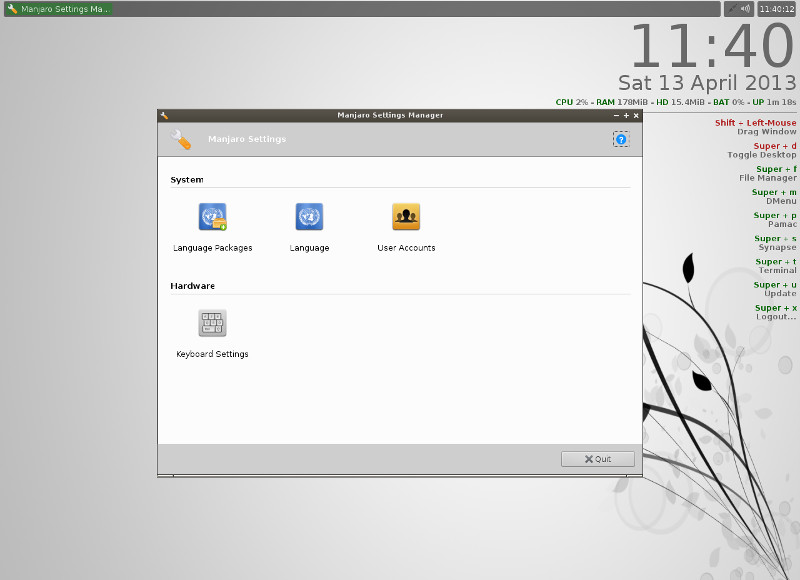Click the panel clock showing 11:40:12
This screenshot has height=580, width=800.
coord(777,9)
